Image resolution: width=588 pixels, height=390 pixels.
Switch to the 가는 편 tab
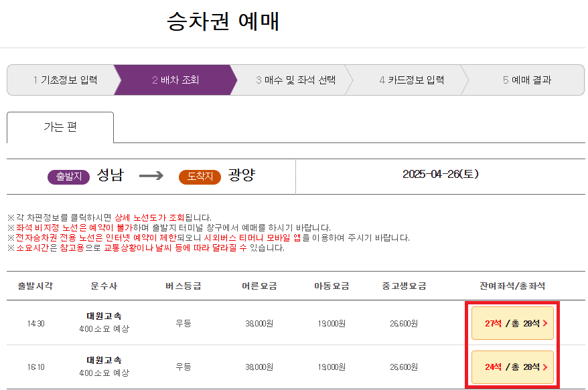pyautogui.click(x=60, y=127)
